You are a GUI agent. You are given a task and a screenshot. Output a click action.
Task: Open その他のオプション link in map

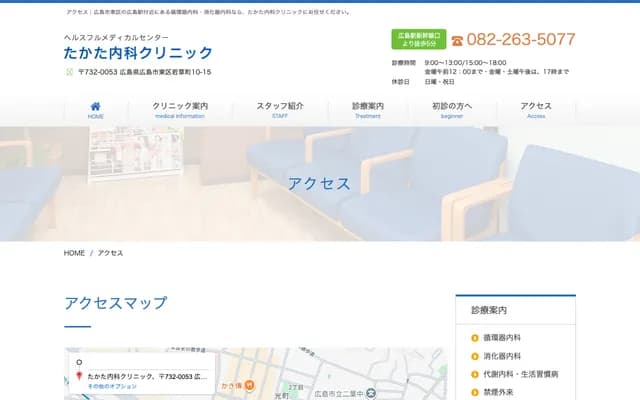[x=112, y=386]
